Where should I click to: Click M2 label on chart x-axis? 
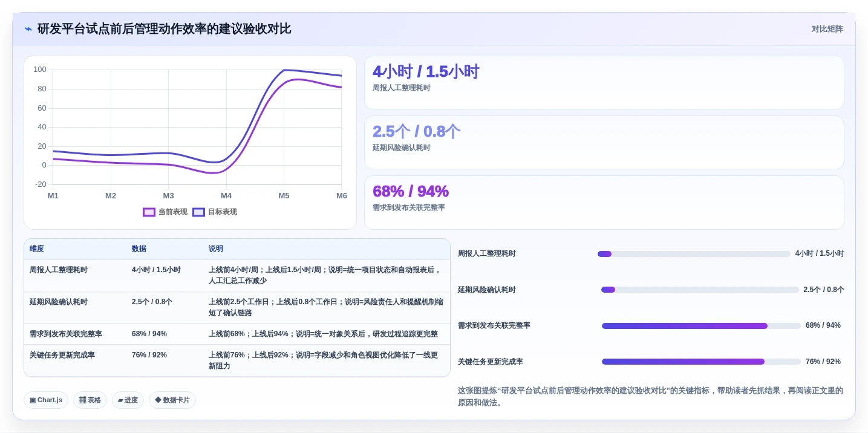[111, 196]
